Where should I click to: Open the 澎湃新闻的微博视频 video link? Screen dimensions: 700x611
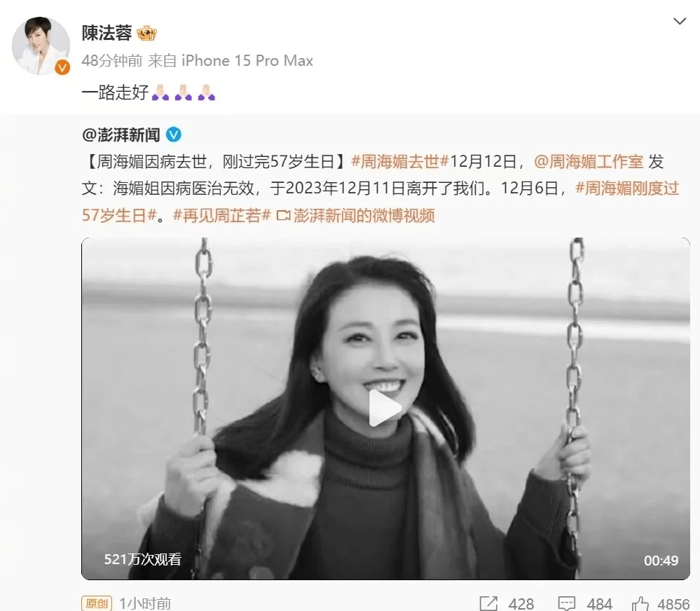click(356, 216)
